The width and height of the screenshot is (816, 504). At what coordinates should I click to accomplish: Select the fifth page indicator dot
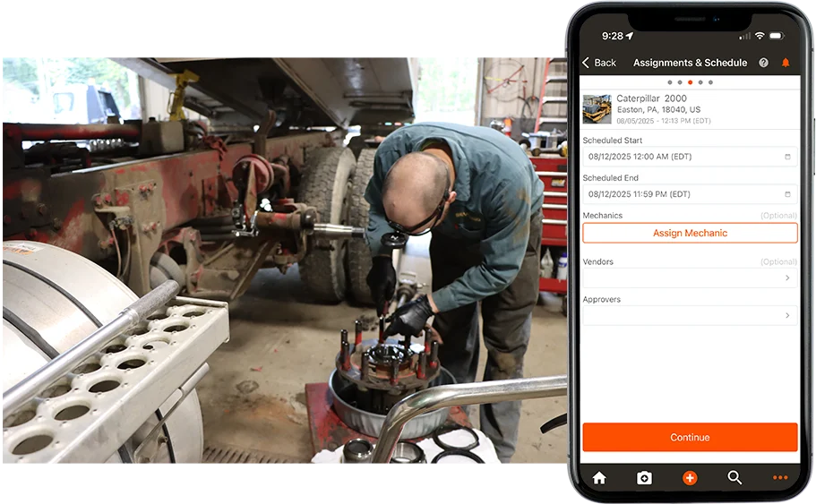click(x=710, y=82)
